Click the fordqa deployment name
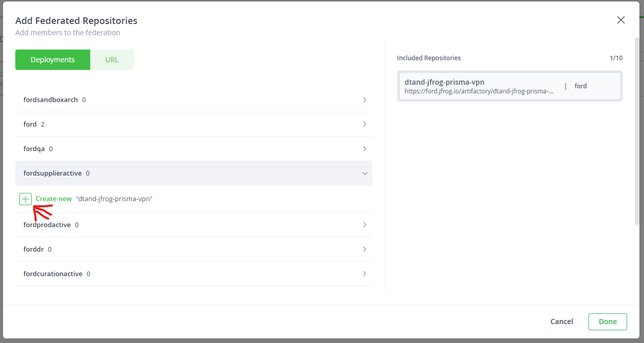 (x=34, y=149)
